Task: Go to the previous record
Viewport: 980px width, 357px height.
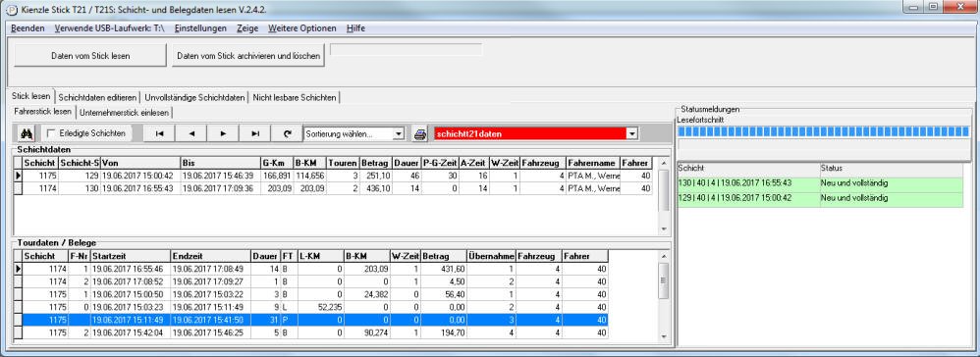Action: pyautogui.click(x=191, y=133)
